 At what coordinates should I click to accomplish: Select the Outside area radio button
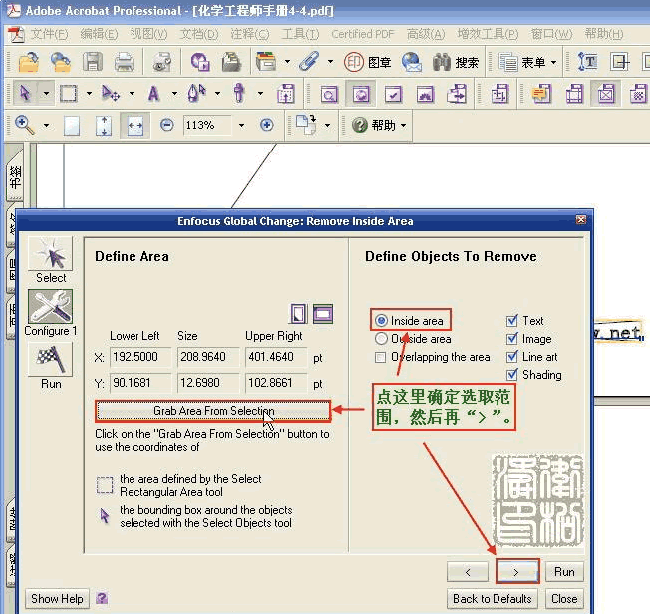click(381, 339)
